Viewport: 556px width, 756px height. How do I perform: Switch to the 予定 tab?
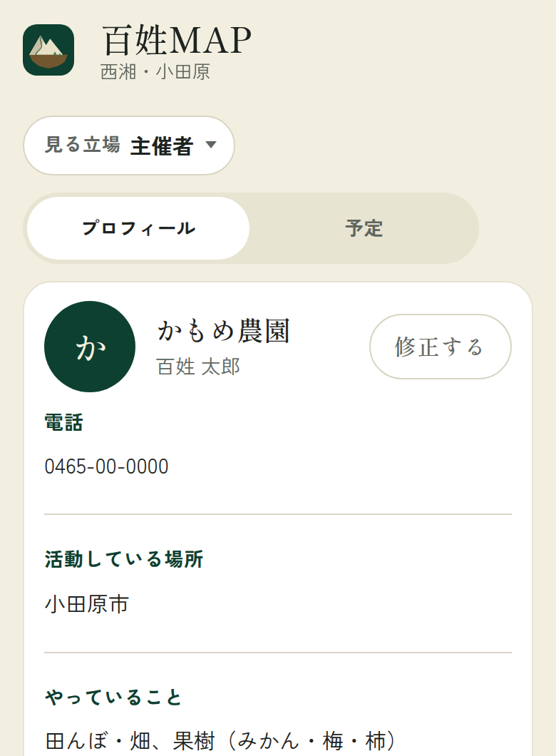click(364, 228)
